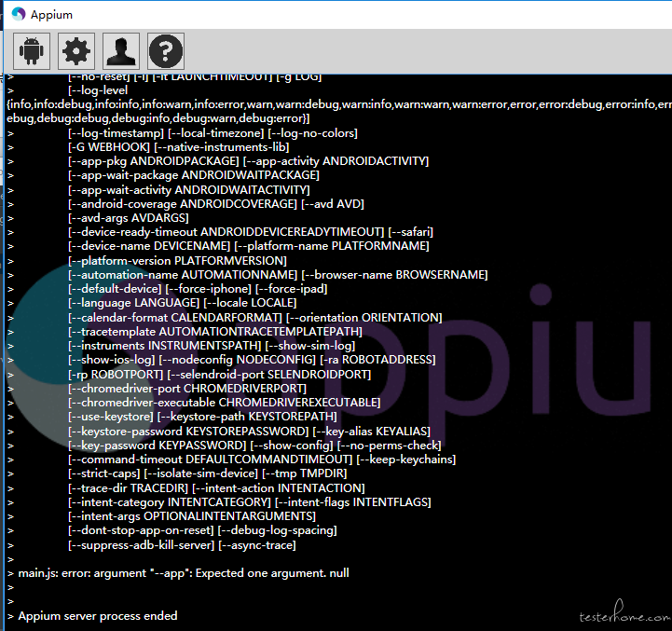Screen dimensions: 672x631
Task: Open General Settings gear icon
Action: [76, 51]
